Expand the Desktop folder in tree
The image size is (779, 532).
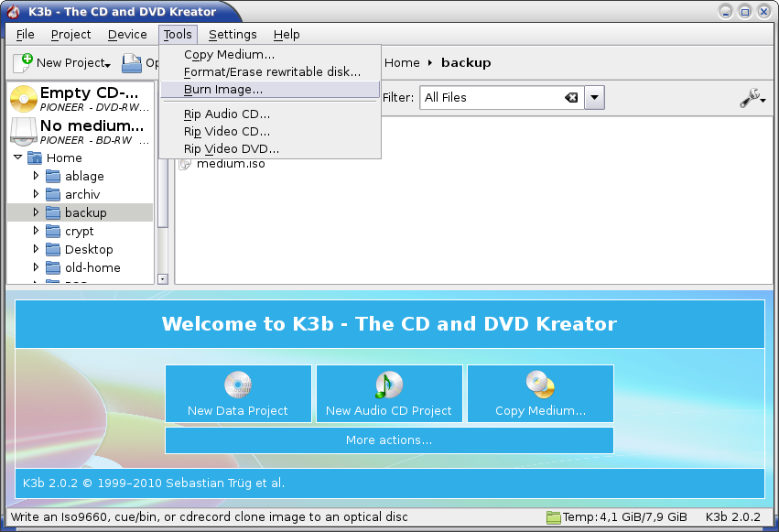tap(37, 249)
